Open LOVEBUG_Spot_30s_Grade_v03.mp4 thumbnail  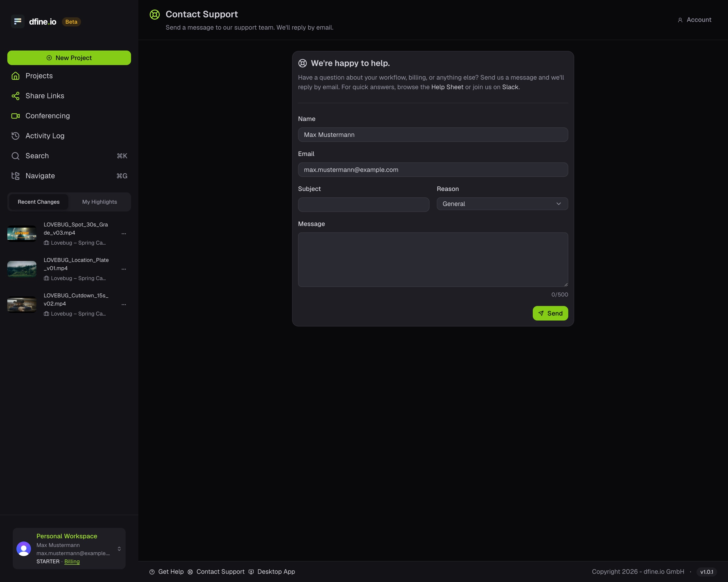[x=22, y=233]
